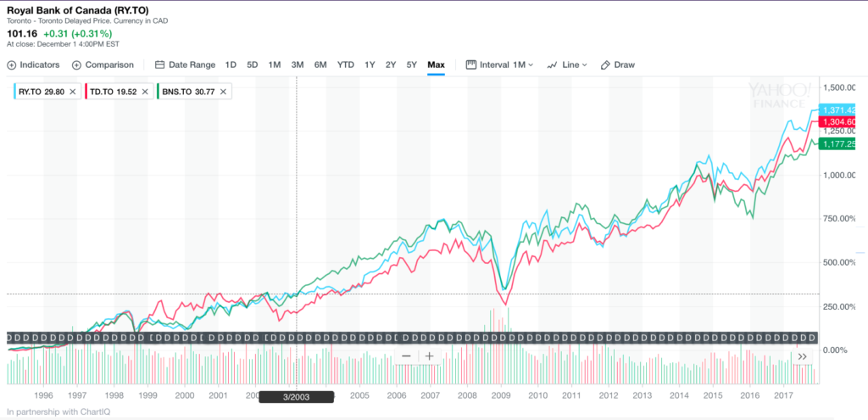
Task: Click the RY.TO 29.80 legend label
Action: coord(42,92)
